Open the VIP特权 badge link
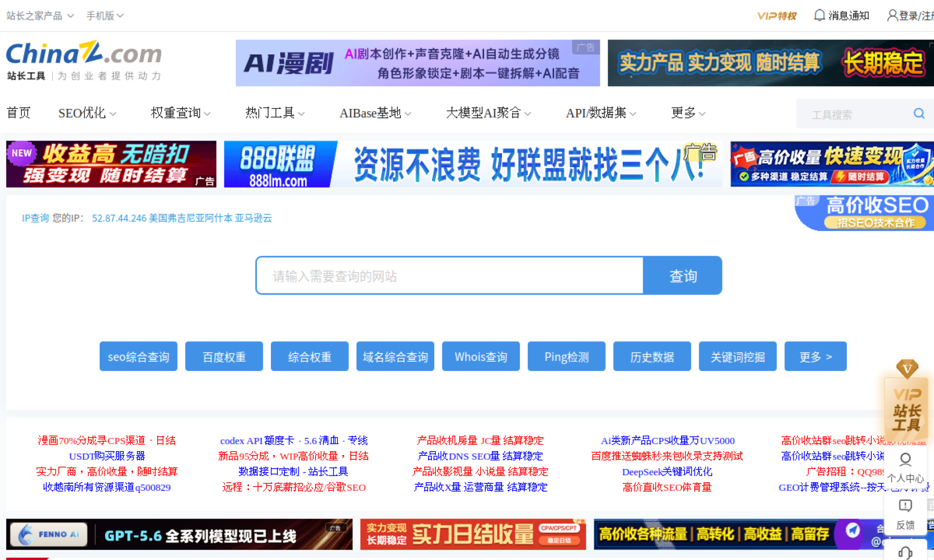Viewport: 934px width, 560px height. [777, 16]
